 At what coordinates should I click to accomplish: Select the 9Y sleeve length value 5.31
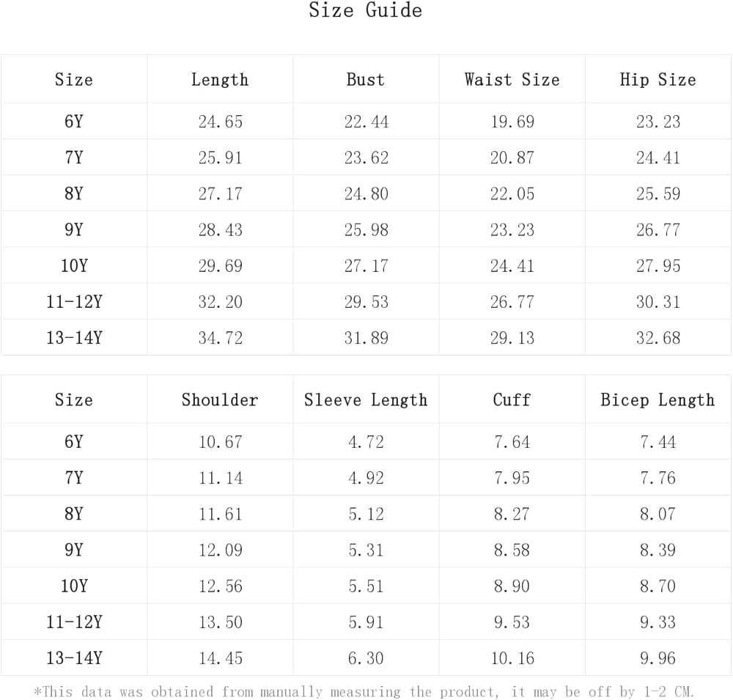coord(366,550)
